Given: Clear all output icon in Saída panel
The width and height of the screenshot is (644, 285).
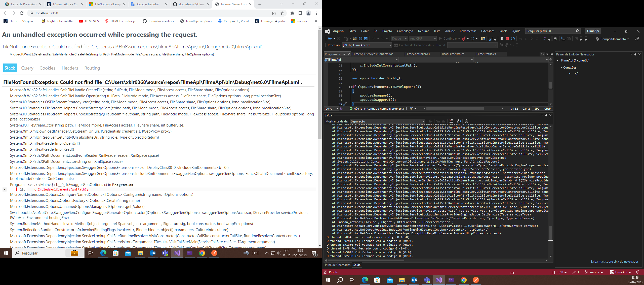Looking at the screenshot, I should 451,121.
